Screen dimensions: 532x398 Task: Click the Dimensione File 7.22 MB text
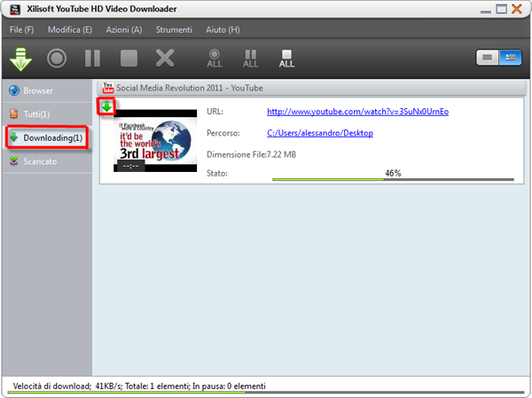tap(252, 155)
